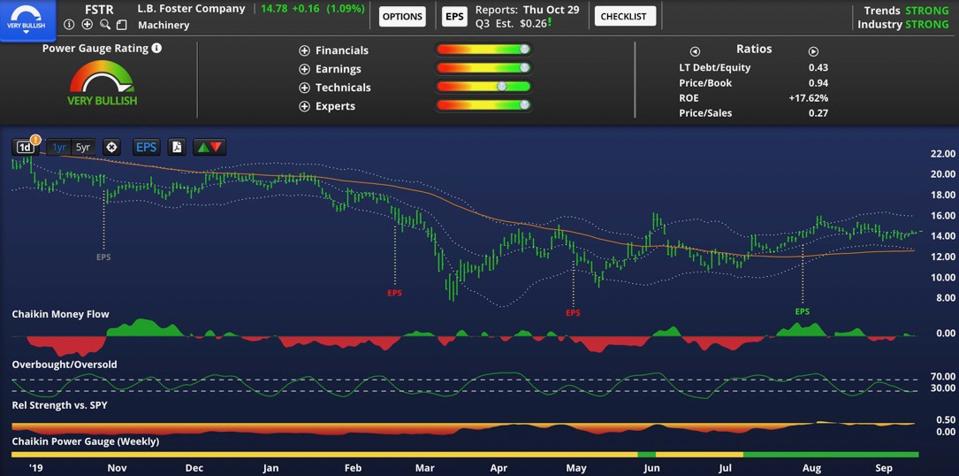Expand the Technicals section
Screen dimensions: 959x476
305,87
